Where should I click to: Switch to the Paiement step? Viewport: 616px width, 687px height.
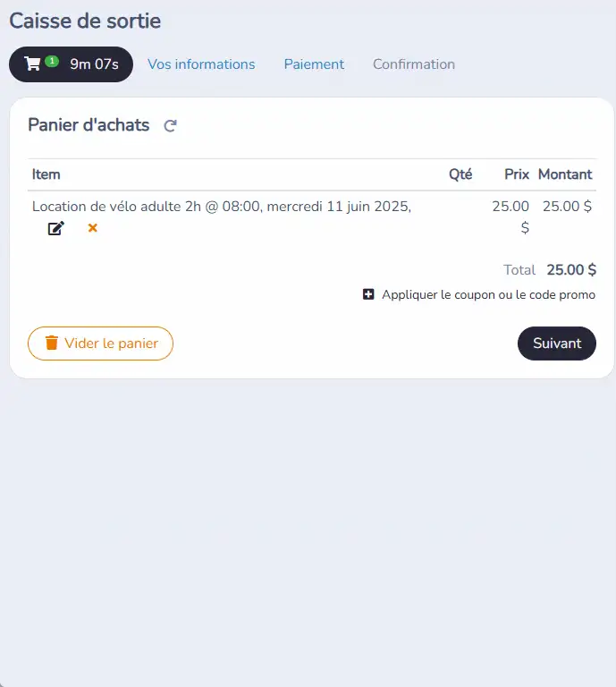(314, 64)
